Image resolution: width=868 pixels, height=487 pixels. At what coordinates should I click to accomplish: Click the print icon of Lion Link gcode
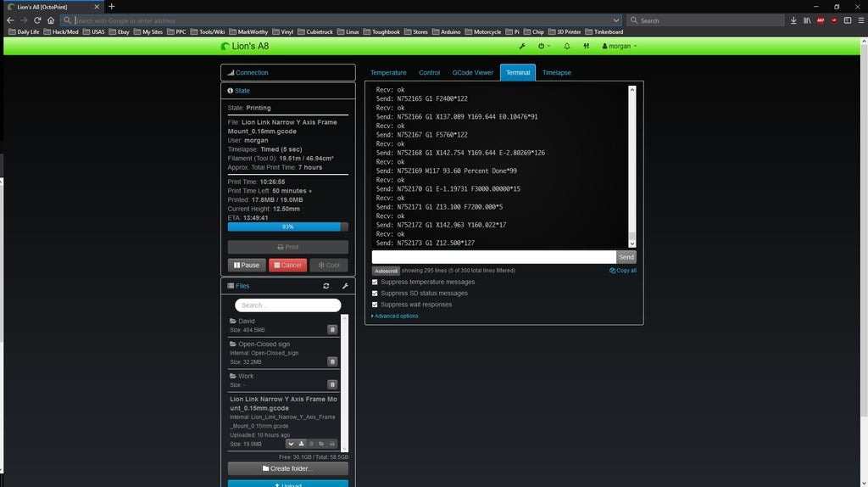332,444
